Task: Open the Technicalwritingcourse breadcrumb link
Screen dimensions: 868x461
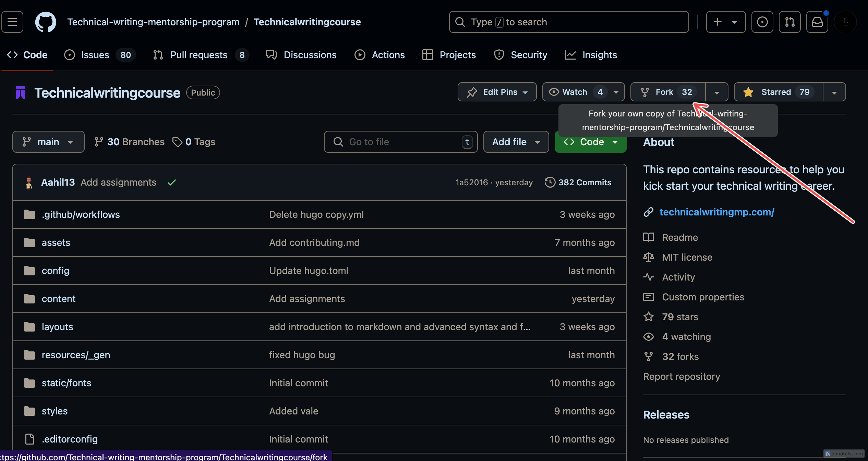Action: (307, 22)
